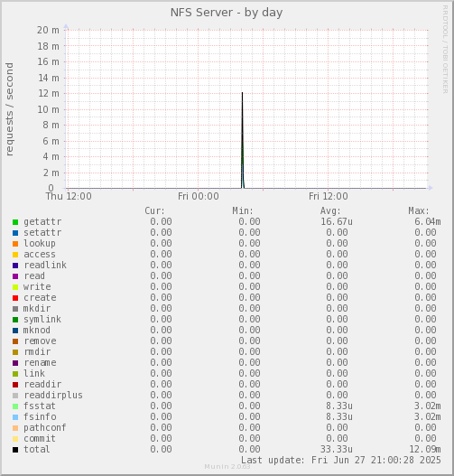Click the fsinfo legend label
The image size is (454, 476).
pos(40,416)
